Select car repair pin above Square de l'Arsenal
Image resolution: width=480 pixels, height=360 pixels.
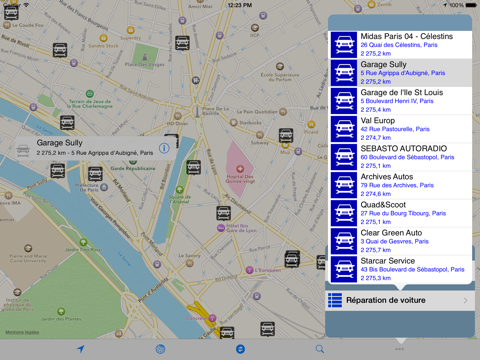pos(194,167)
